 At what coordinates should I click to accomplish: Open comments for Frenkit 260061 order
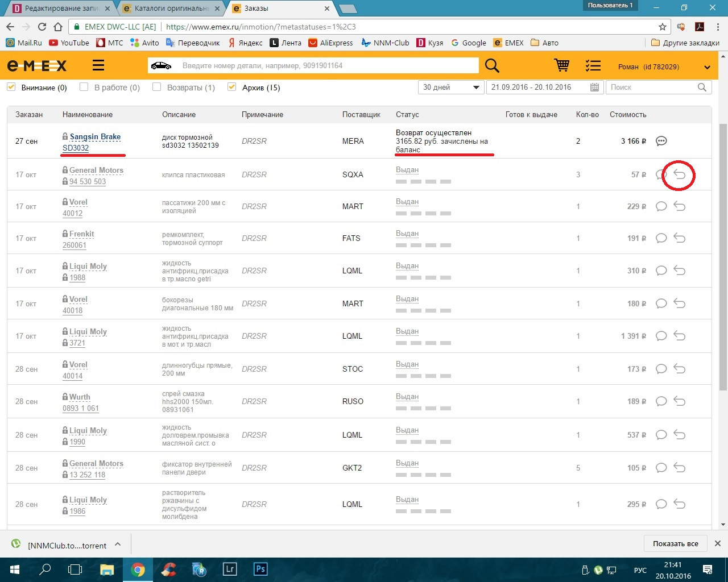[661, 238]
